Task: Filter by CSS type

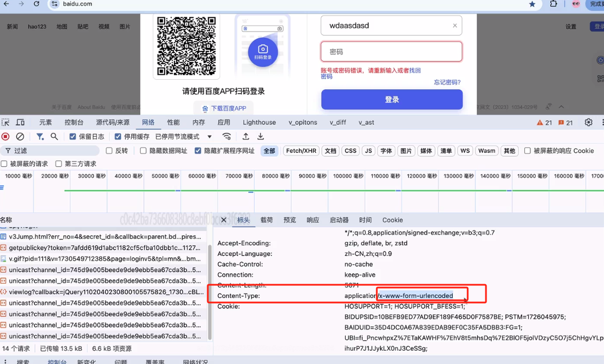Action: (x=351, y=151)
